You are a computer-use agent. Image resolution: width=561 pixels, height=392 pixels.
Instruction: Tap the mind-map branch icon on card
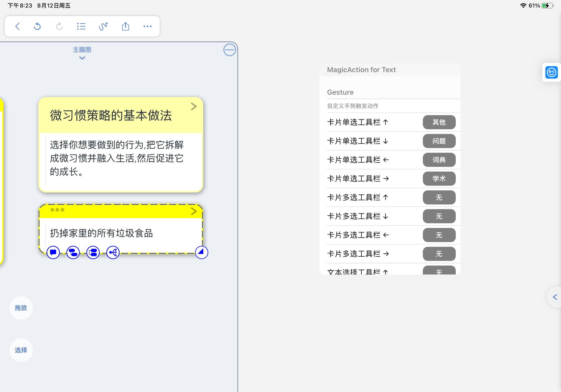tap(113, 253)
